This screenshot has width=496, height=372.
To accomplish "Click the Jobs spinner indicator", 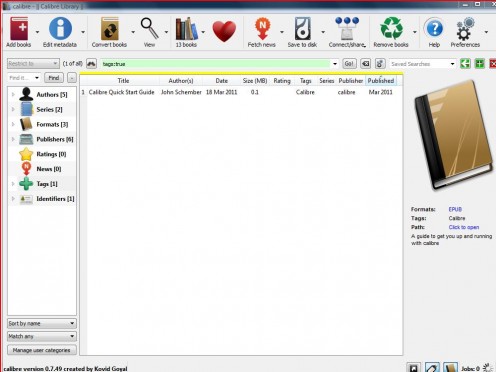I will [x=488, y=368].
